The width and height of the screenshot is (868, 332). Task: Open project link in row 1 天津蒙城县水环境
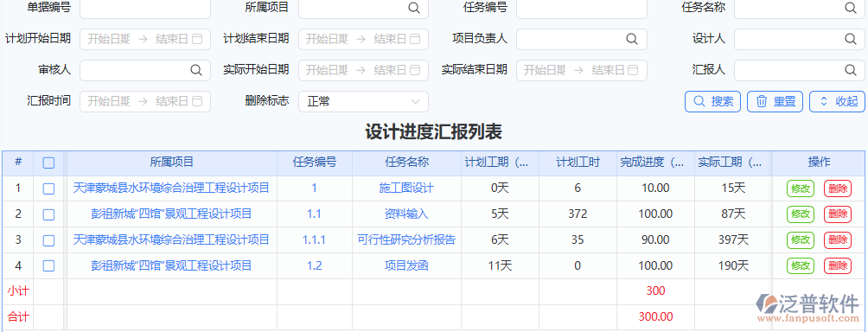(171, 188)
